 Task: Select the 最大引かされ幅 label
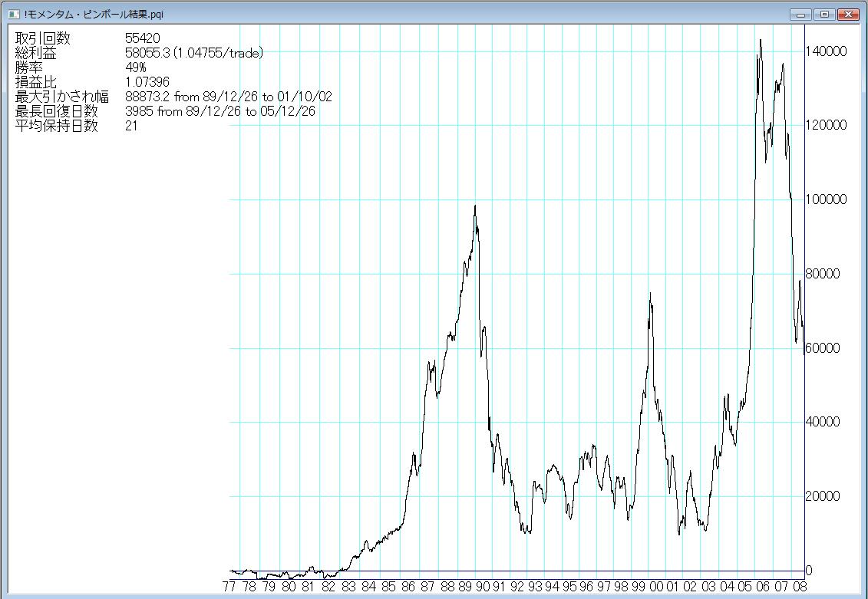click(62, 97)
